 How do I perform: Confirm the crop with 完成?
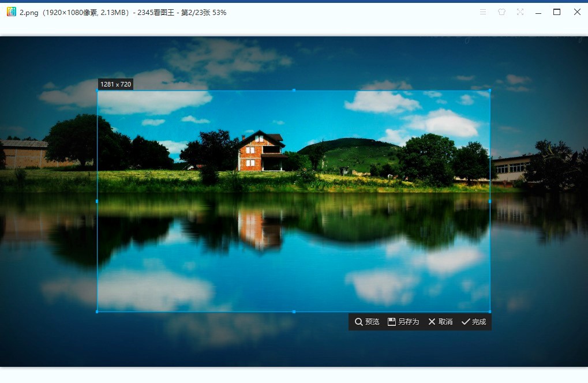pyautogui.click(x=474, y=321)
